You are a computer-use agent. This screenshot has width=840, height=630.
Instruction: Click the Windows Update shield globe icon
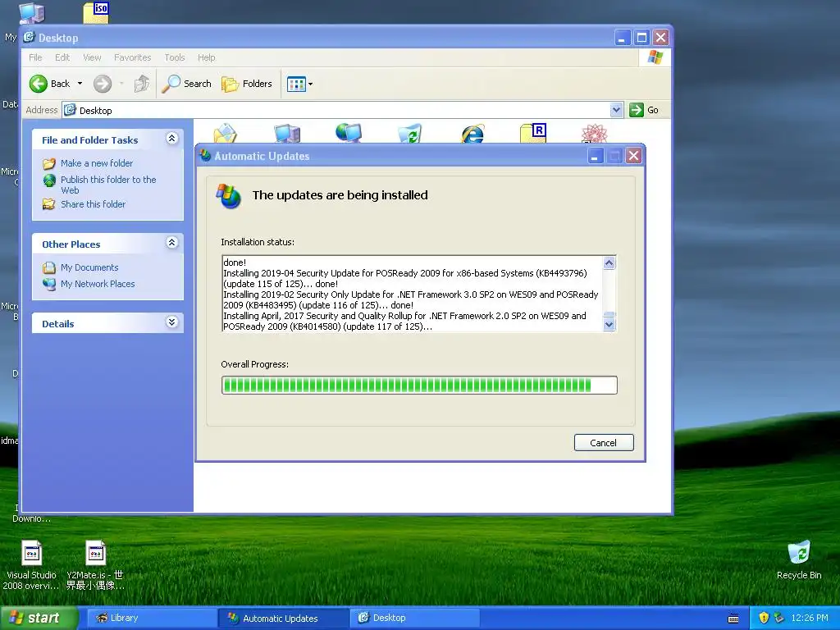coord(229,196)
